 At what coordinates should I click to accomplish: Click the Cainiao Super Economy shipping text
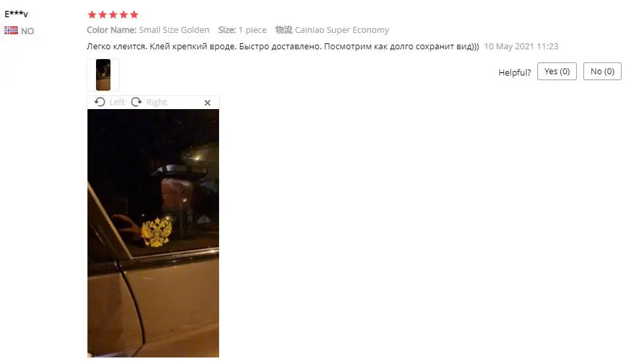342,30
